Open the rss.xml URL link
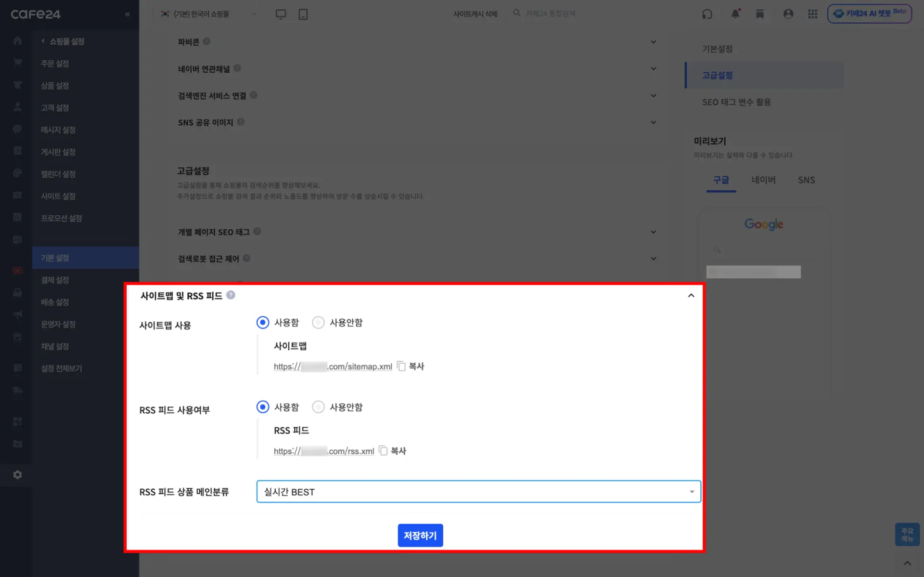Viewport: 924px width, 577px height. click(x=324, y=451)
